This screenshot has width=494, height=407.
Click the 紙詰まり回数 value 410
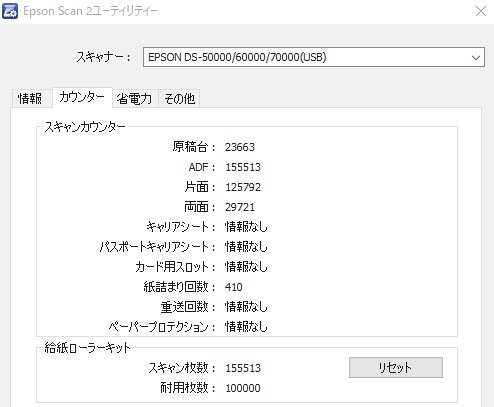pyautogui.click(x=234, y=287)
